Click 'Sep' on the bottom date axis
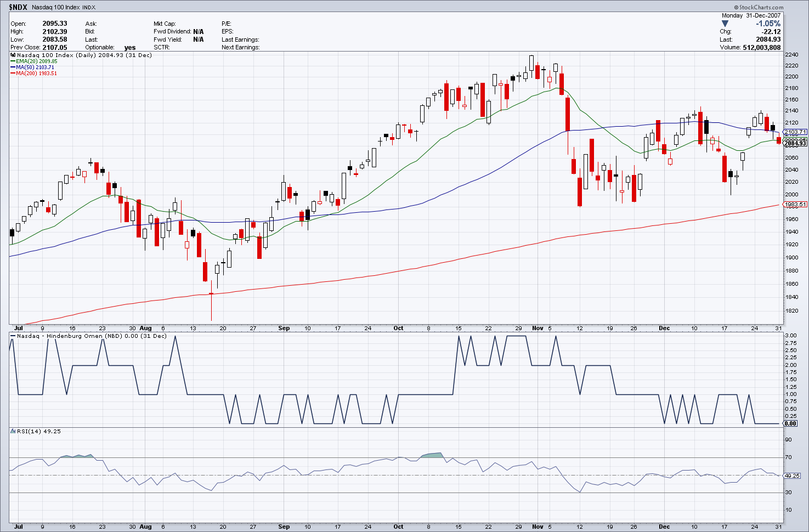 [x=284, y=527]
